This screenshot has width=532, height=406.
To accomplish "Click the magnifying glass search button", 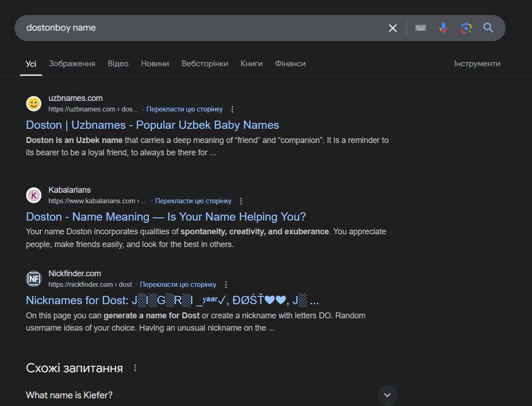I will pos(488,28).
